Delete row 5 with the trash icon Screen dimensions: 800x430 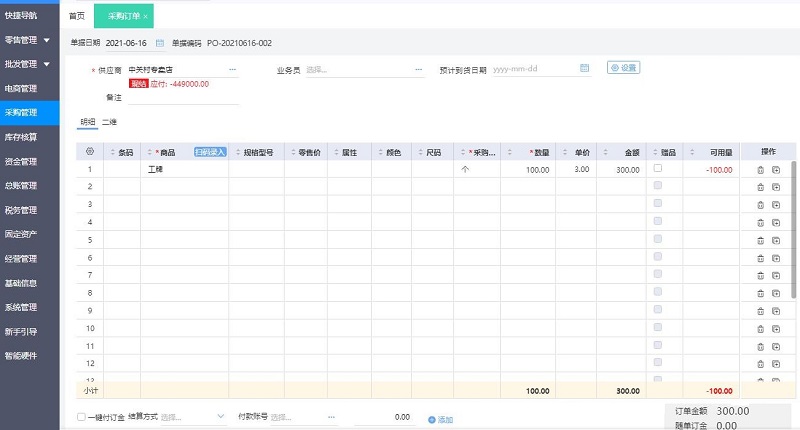click(x=760, y=241)
